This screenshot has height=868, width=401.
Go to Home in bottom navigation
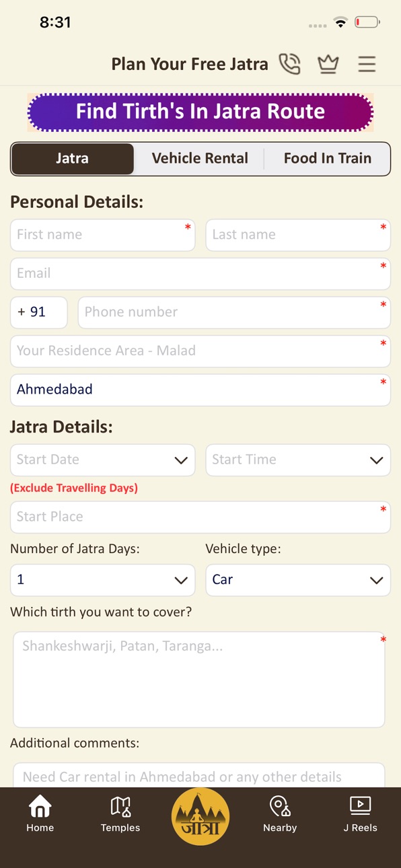[40, 814]
